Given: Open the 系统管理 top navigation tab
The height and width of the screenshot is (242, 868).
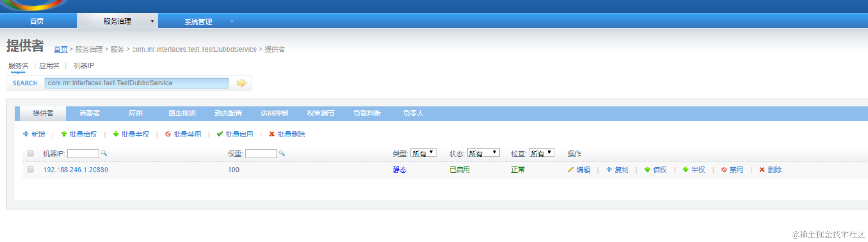Looking at the screenshot, I should (x=198, y=21).
